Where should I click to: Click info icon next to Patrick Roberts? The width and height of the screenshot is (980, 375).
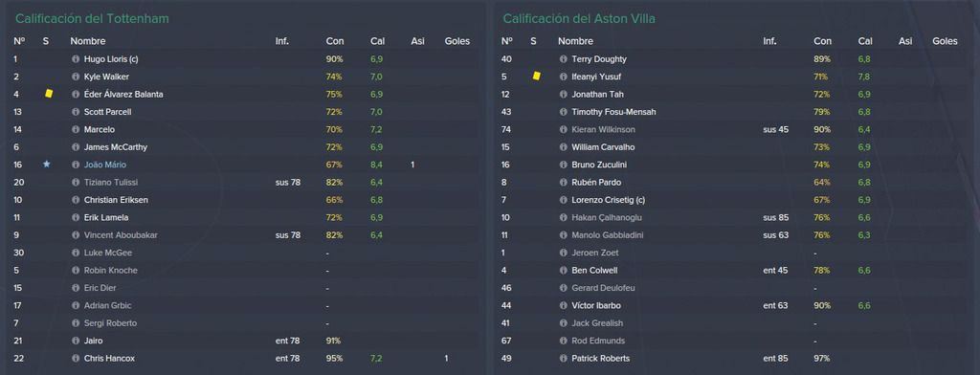coord(563,358)
